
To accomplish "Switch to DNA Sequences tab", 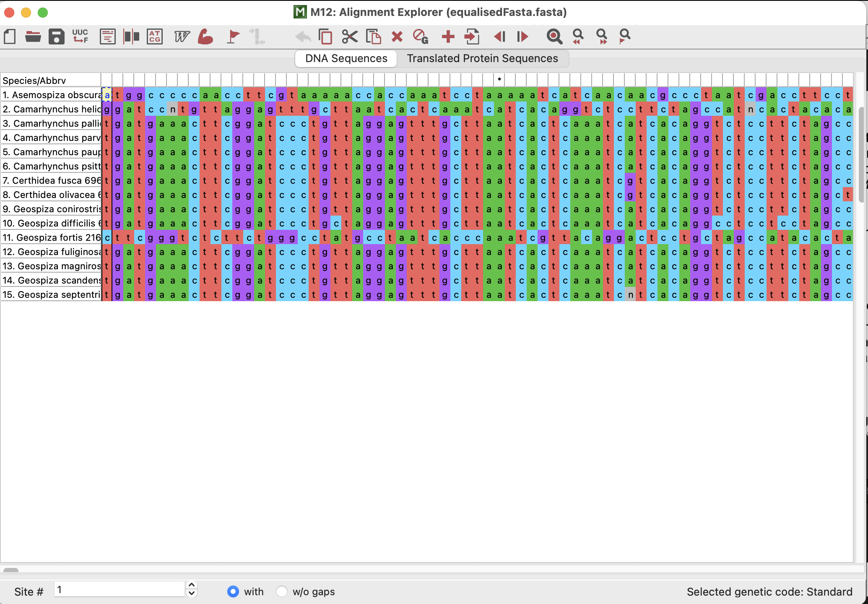I will (346, 58).
